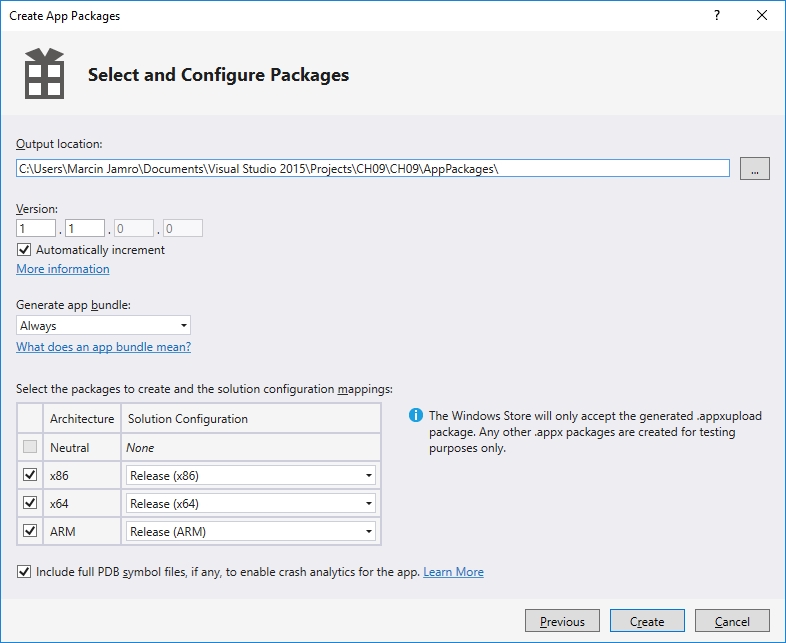Go back with the Previous button
Screen dimensions: 786x643
pos(562,621)
